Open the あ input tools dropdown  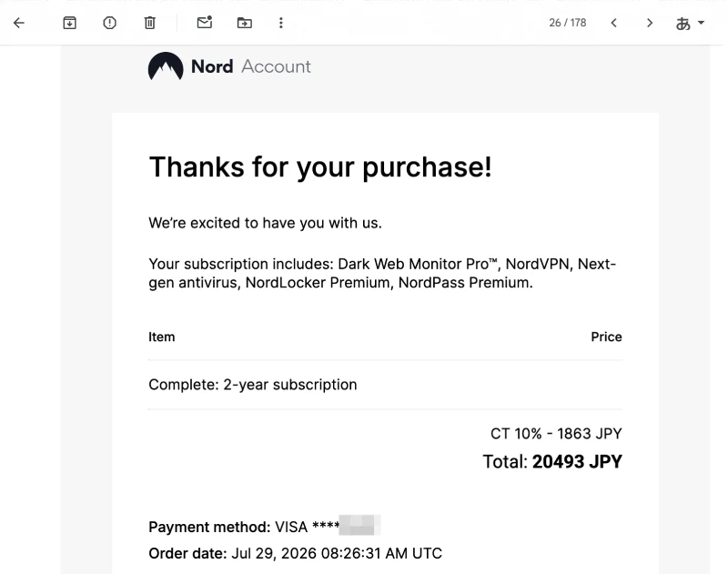690,24
